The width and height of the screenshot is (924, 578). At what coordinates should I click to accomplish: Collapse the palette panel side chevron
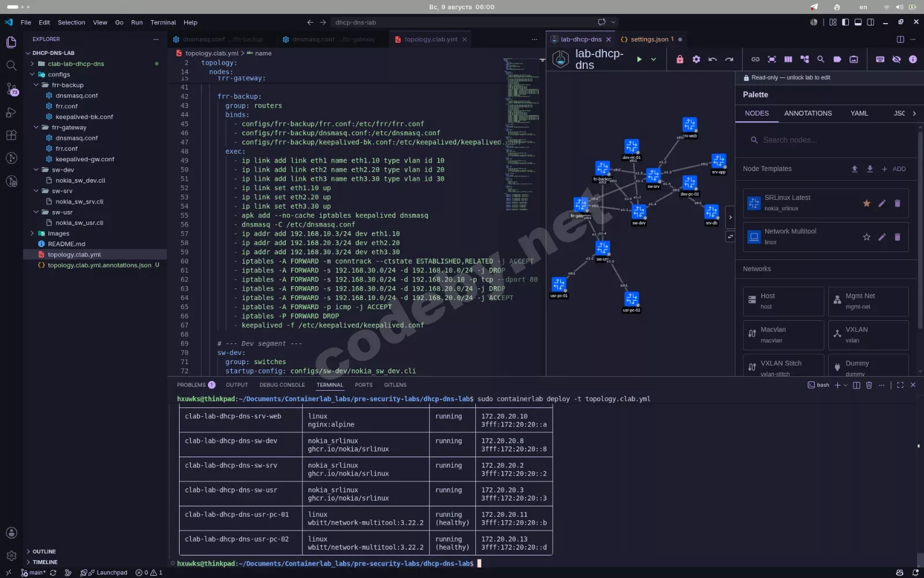[x=730, y=217]
